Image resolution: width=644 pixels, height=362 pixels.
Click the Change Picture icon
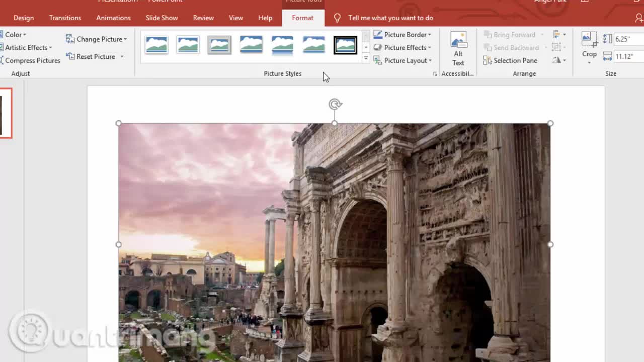pyautogui.click(x=70, y=39)
